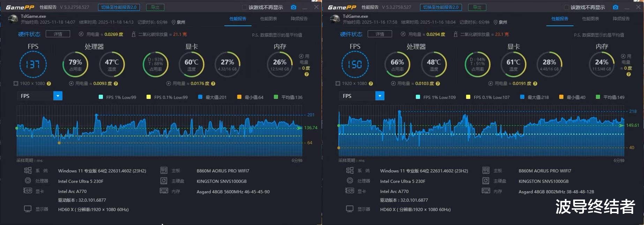
Task: Click 最小值:64 orange legend swatch
Action: pyautogui.click(x=239, y=97)
